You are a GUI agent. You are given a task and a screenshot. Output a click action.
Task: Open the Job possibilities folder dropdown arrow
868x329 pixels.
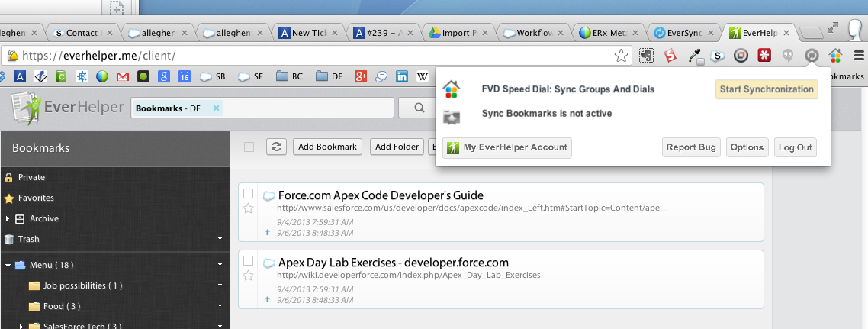coord(220,285)
